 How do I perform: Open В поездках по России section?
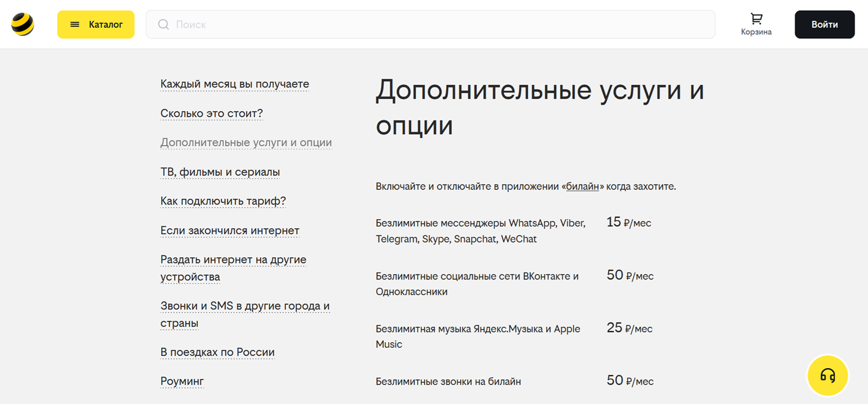(217, 352)
